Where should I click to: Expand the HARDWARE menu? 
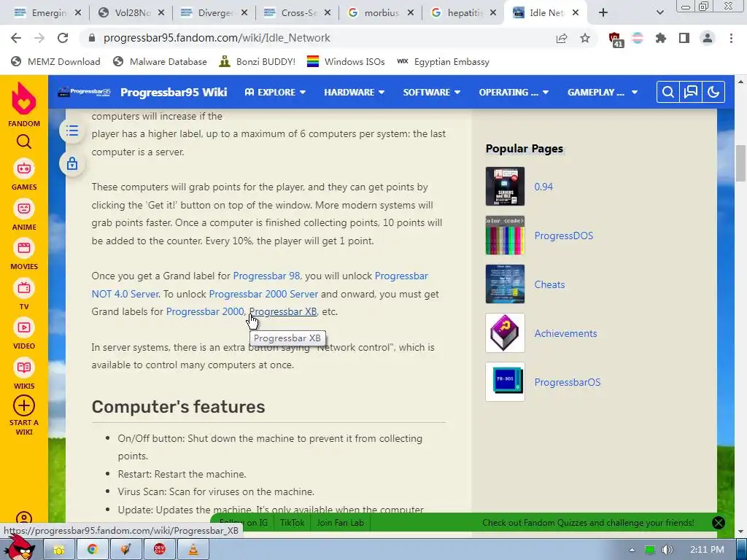pos(354,92)
